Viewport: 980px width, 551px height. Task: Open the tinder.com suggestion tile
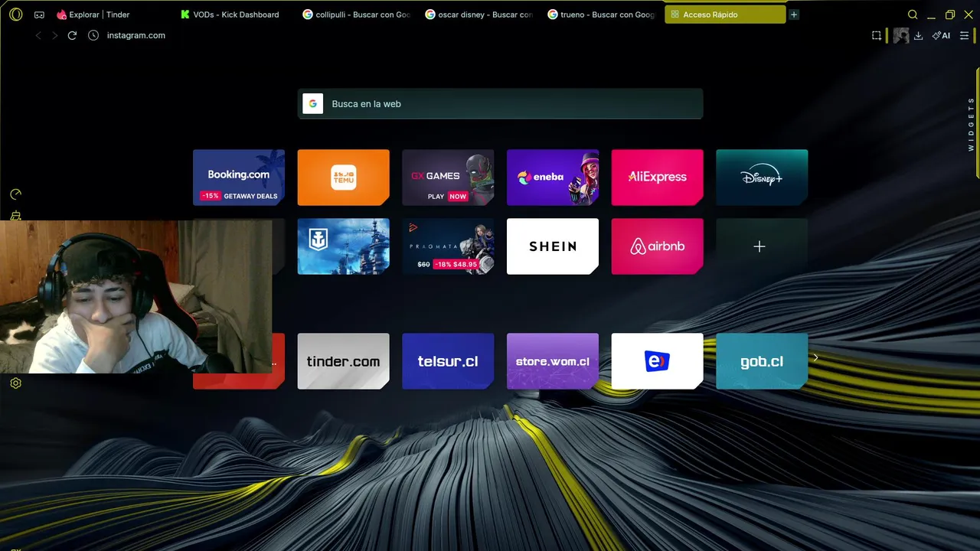click(x=343, y=361)
